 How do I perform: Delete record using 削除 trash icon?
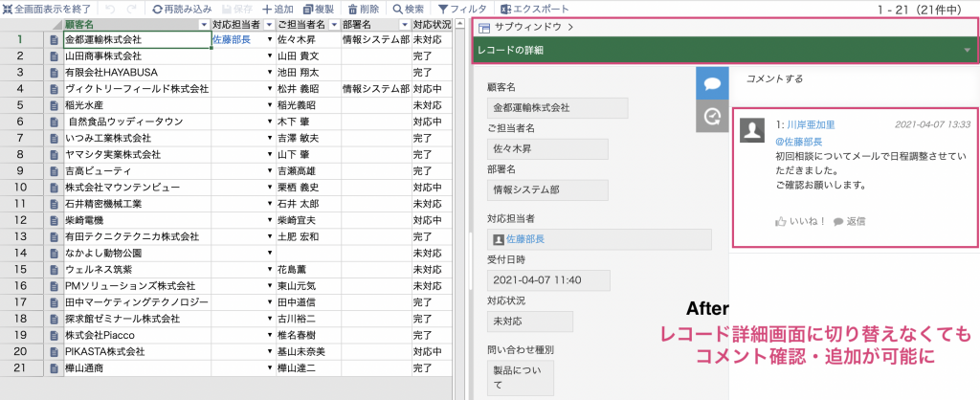click(x=363, y=10)
